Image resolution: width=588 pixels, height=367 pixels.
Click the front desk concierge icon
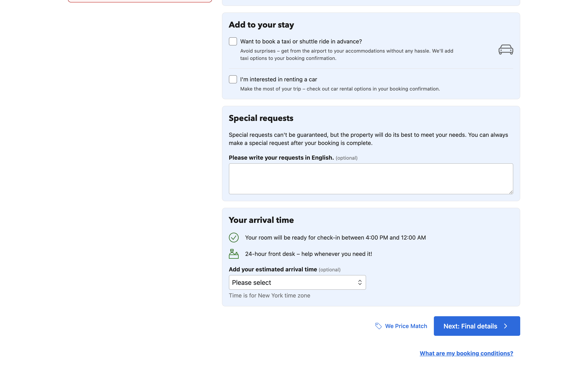[234, 254]
